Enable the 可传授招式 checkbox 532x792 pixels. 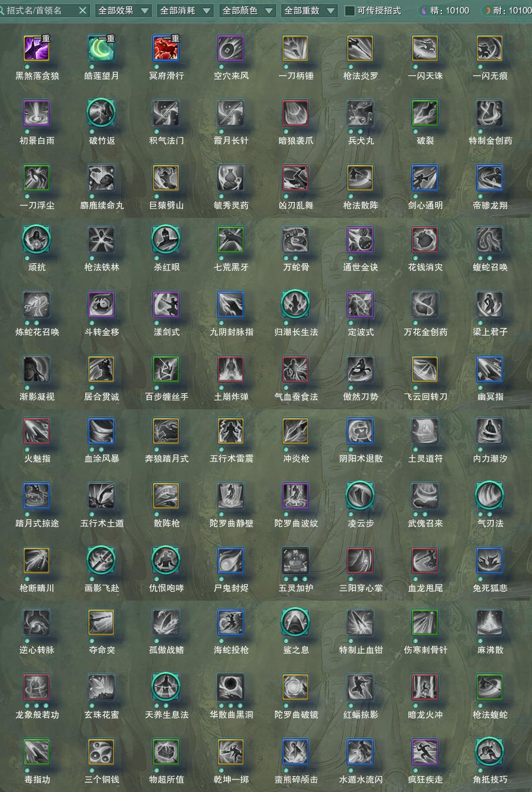350,11
